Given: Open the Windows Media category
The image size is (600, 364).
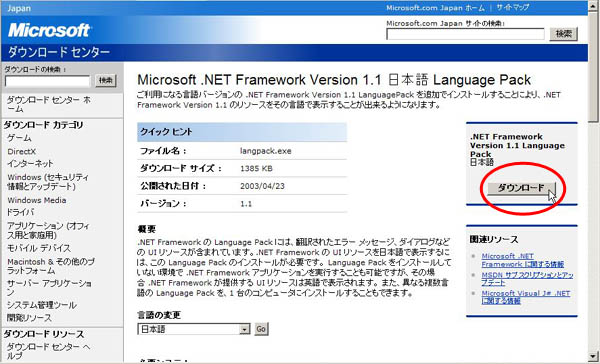Looking at the screenshot, I should (37, 200).
